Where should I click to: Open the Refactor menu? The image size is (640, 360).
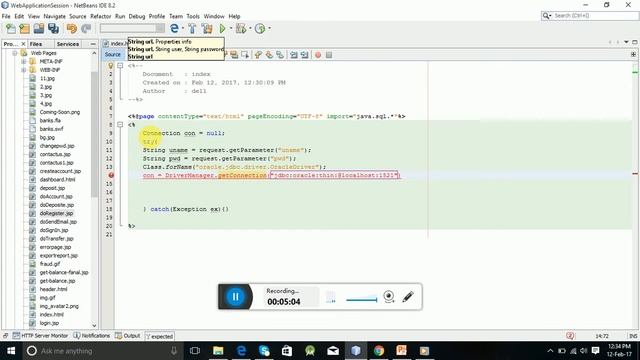pos(100,16)
